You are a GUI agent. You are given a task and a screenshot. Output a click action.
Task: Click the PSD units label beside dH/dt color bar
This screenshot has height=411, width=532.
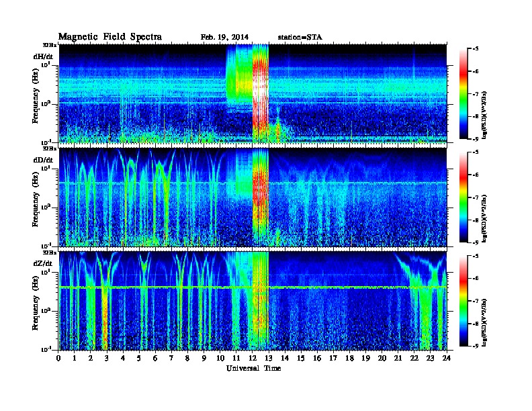coord(484,114)
